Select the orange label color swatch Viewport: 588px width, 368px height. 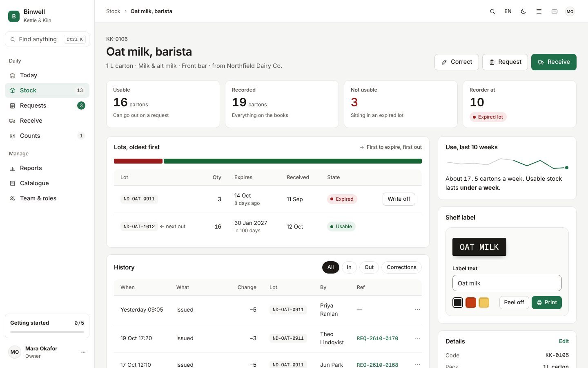pos(471,303)
